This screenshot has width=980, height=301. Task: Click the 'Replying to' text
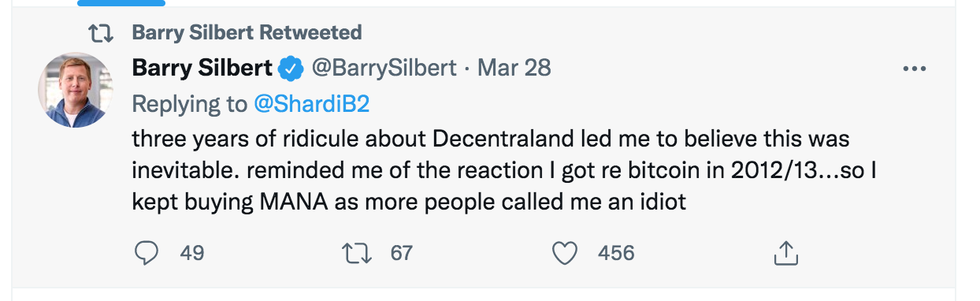[189, 104]
